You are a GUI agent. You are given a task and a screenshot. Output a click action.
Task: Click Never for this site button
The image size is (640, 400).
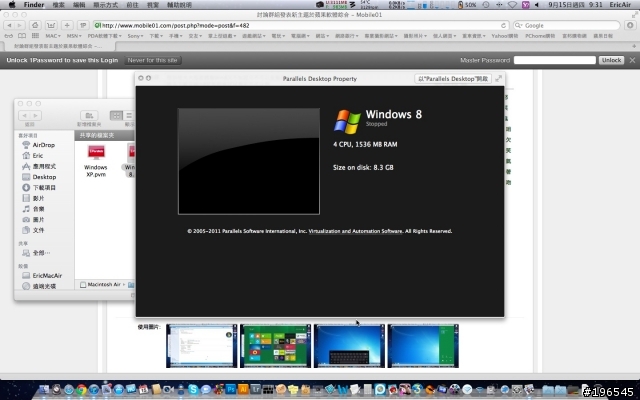point(152,60)
